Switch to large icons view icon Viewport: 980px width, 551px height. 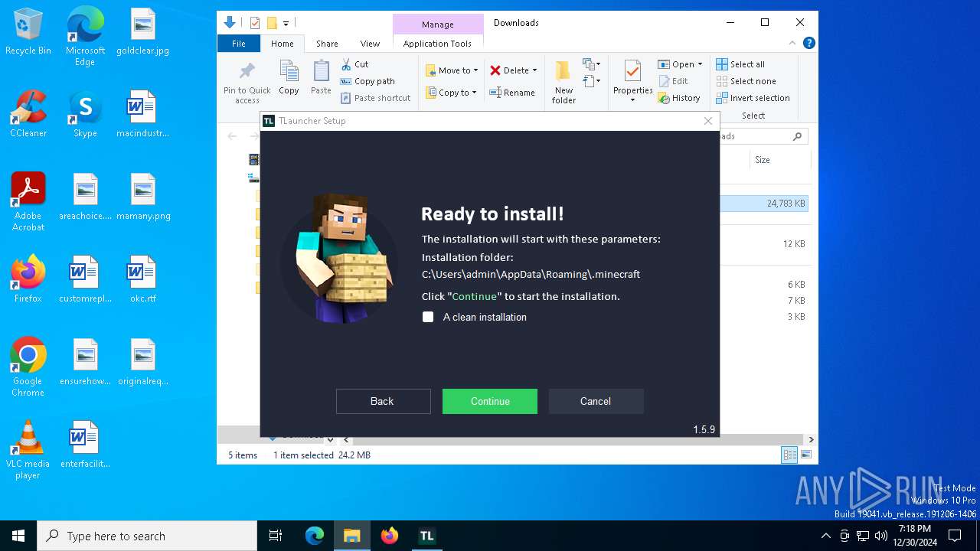pyautogui.click(x=805, y=455)
